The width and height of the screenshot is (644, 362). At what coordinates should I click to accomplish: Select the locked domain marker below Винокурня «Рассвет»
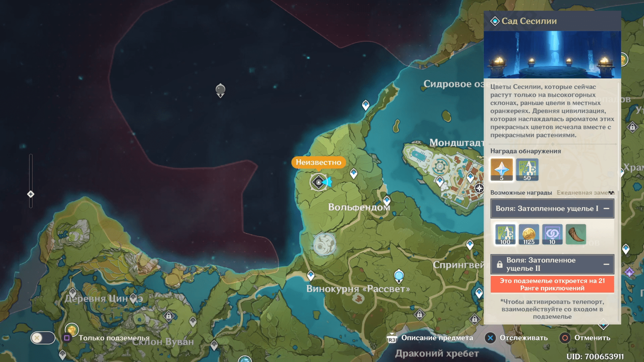pyautogui.click(x=420, y=314)
